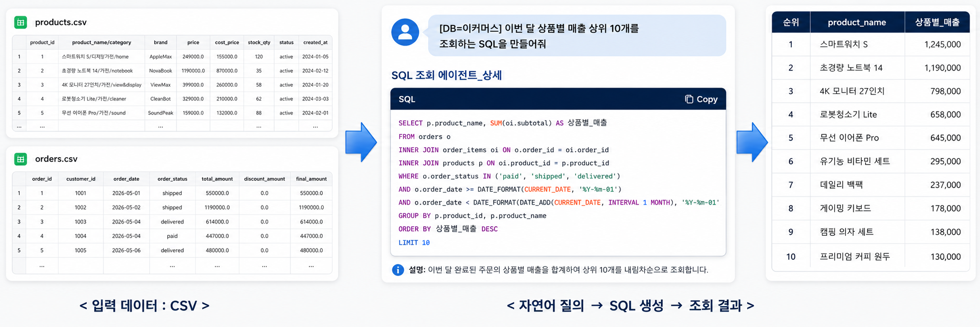The width and height of the screenshot is (980, 327).
Task: Click the user avatar icon
Action: 405,32
